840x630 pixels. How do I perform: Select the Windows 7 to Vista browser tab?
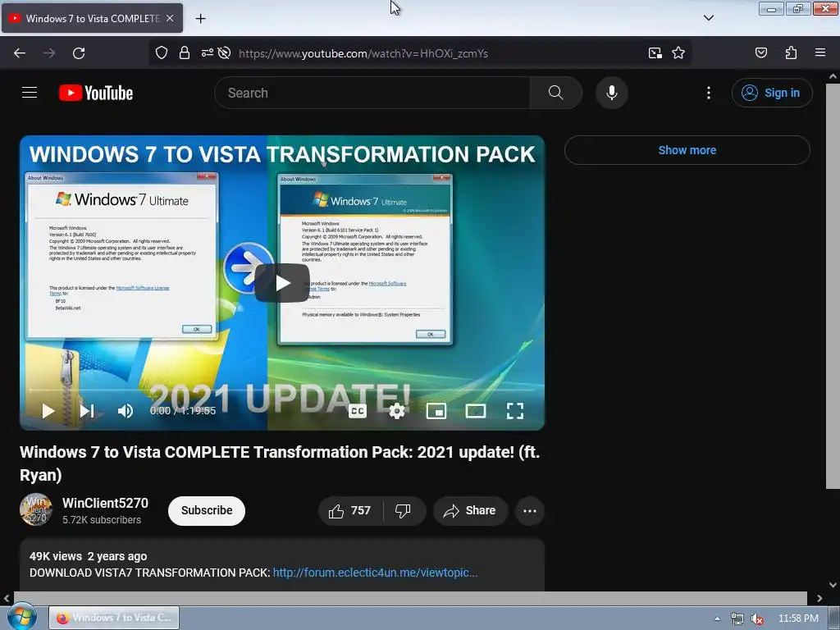pyautogui.click(x=92, y=18)
